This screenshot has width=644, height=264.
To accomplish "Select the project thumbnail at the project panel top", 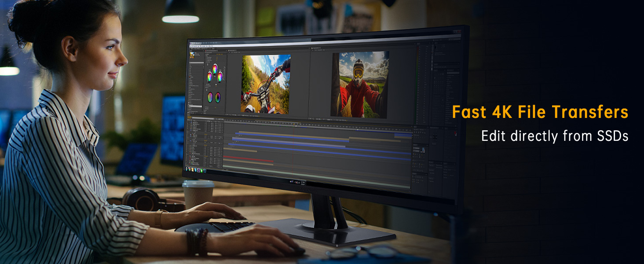I will [192, 56].
